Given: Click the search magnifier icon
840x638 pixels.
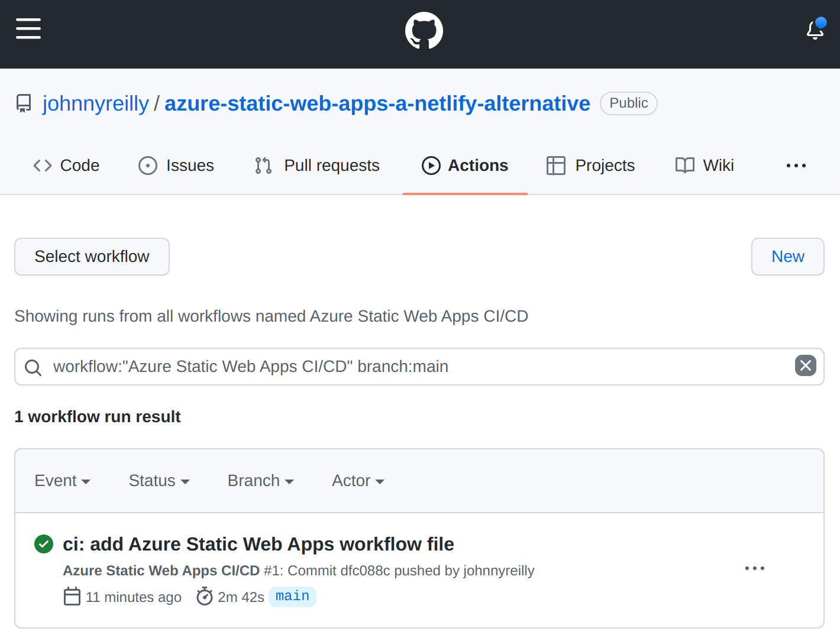Looking at the screenshot, I should click(33, 367).
